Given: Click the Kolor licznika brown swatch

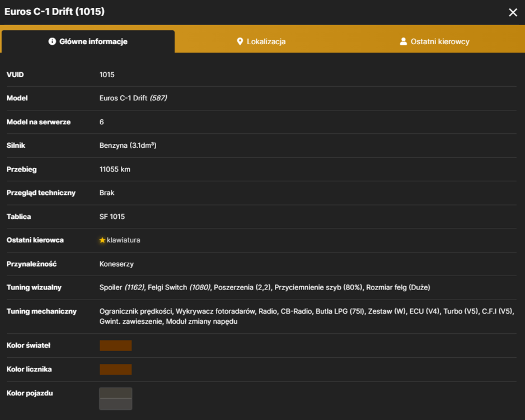Looking at the screenshot, I should [115, 369].
